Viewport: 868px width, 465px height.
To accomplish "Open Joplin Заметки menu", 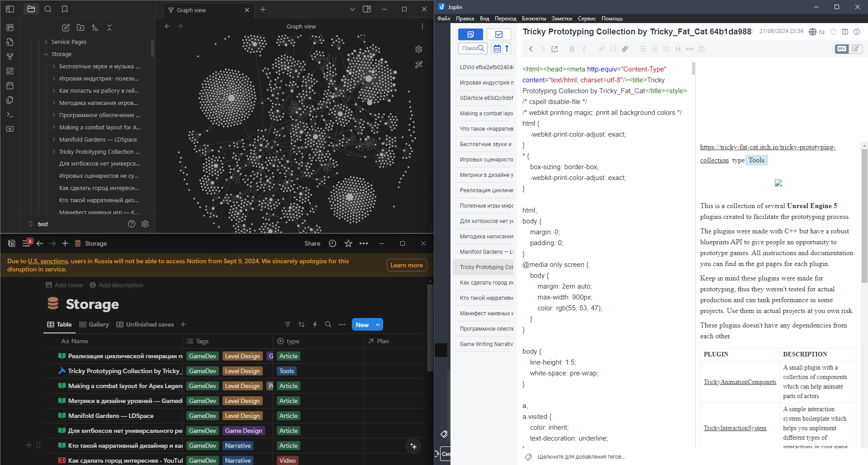I will pyautogui.click(x=562, y=19).
